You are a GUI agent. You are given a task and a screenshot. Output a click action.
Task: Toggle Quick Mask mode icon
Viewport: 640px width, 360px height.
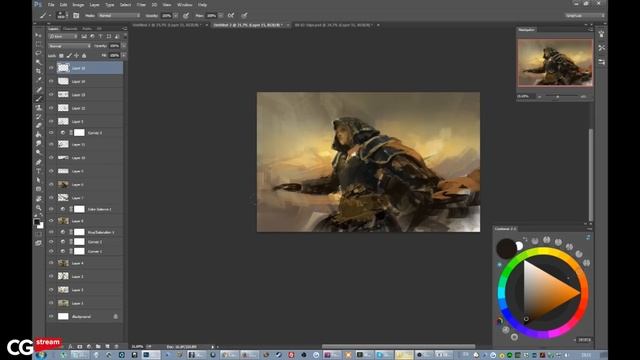tap(39, 234)
